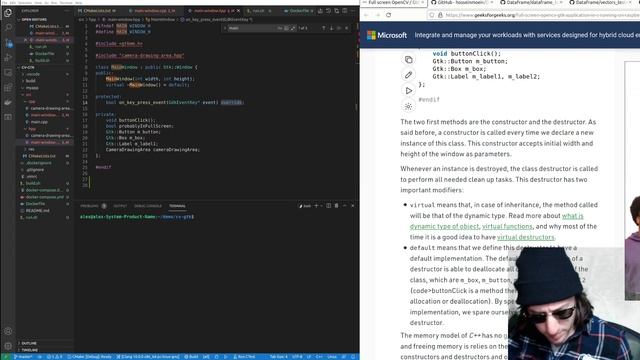
Task: Click edit pencil icon beside browser code block
Action: [x=408, y=75]
